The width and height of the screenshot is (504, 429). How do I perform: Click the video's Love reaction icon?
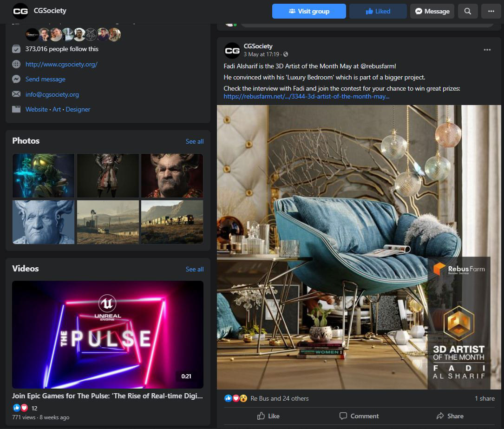24,408
